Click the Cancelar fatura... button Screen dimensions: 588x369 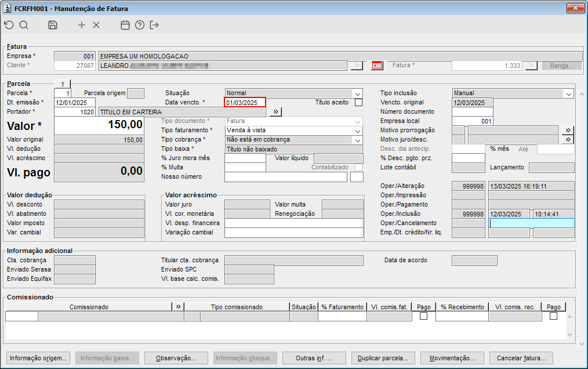click(x=521, y=358)
